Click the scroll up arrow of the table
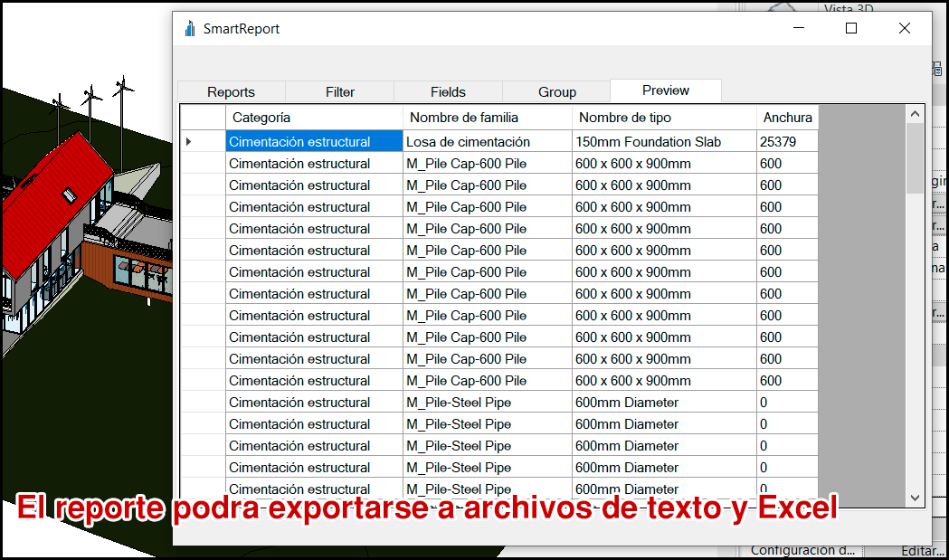The height and width of the screenshot is (560, 949). (x=915, y=114)
